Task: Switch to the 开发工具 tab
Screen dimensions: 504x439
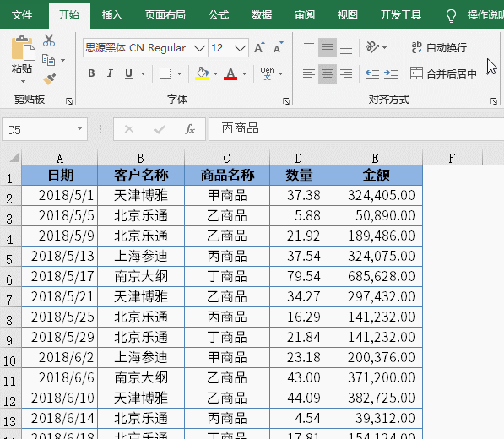Action: pos(401,15)
